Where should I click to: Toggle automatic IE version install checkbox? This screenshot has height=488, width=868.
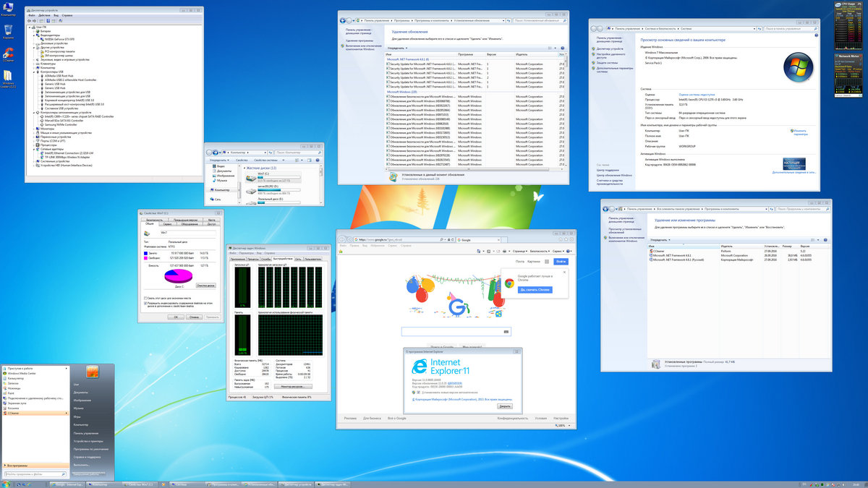(x=418, y=393)
